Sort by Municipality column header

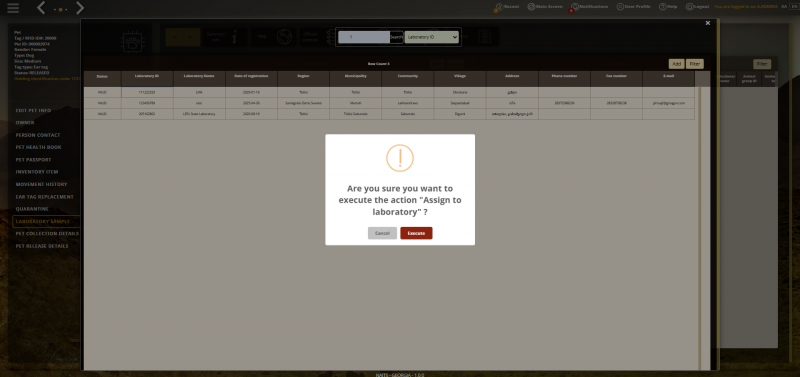point(356,76)
